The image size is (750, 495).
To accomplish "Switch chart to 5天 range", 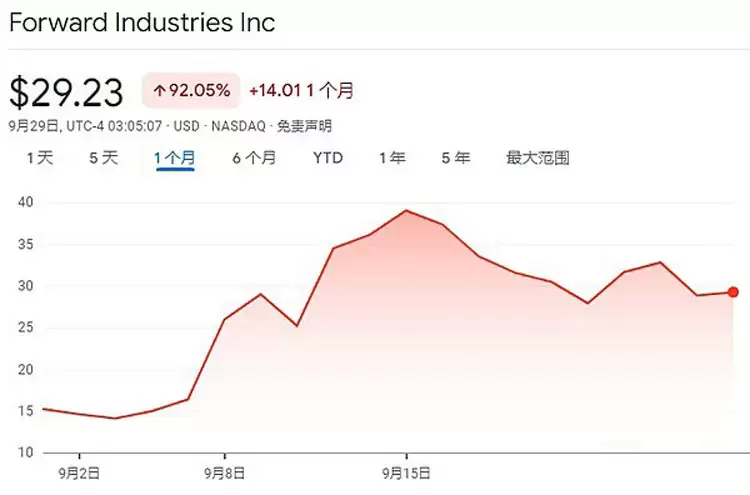I will click(x=103, y=158).
